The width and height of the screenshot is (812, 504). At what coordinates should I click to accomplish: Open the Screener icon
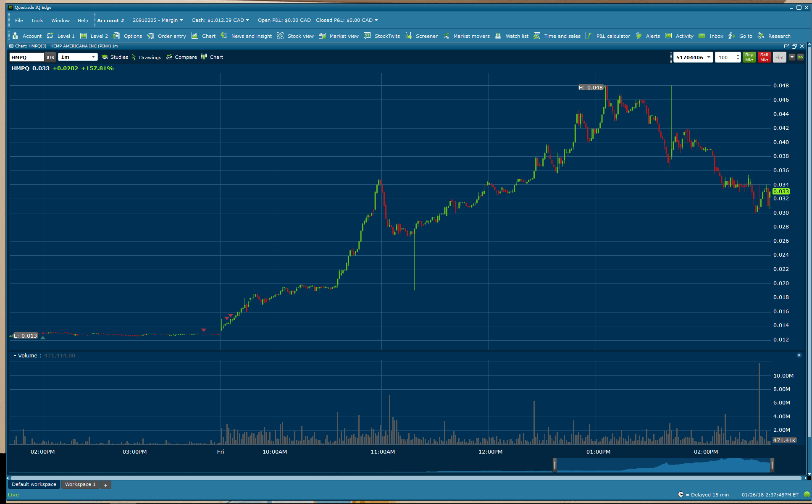(x=408, y=36)
